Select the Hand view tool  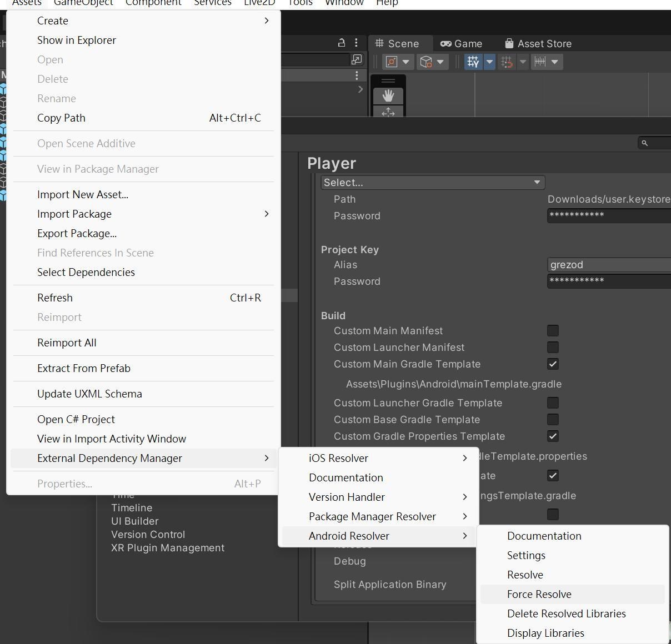388,95
